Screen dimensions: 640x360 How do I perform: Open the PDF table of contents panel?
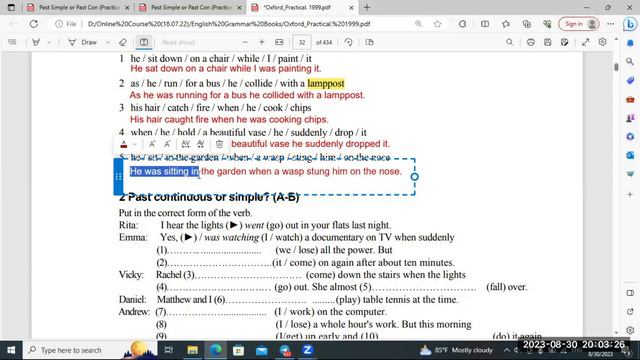12,42
